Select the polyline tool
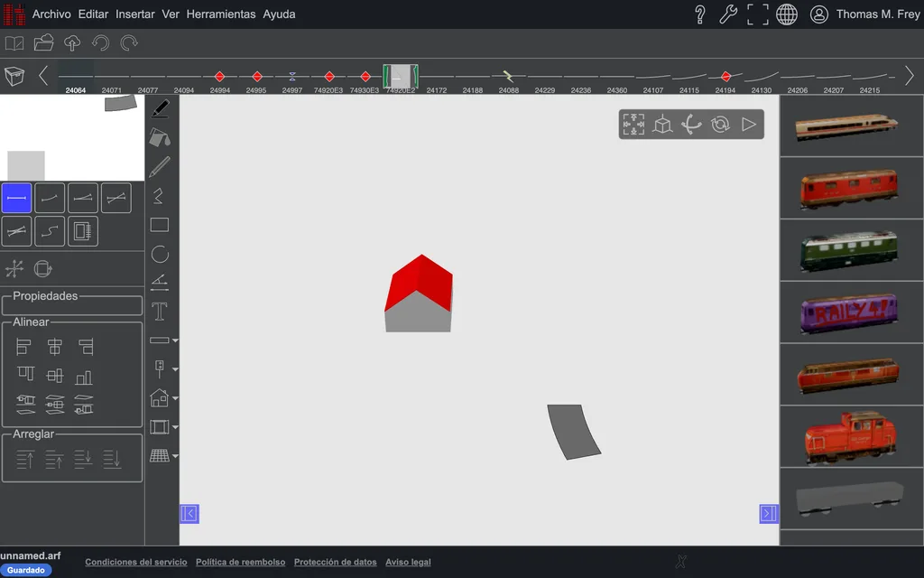Screen dimensions: 924x578 tap(159, 196)
